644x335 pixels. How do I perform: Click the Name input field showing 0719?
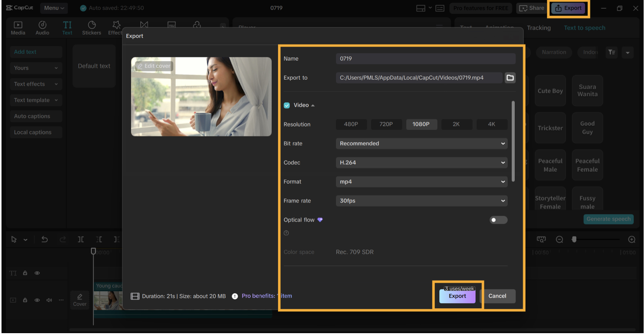[x=425, y=59]
